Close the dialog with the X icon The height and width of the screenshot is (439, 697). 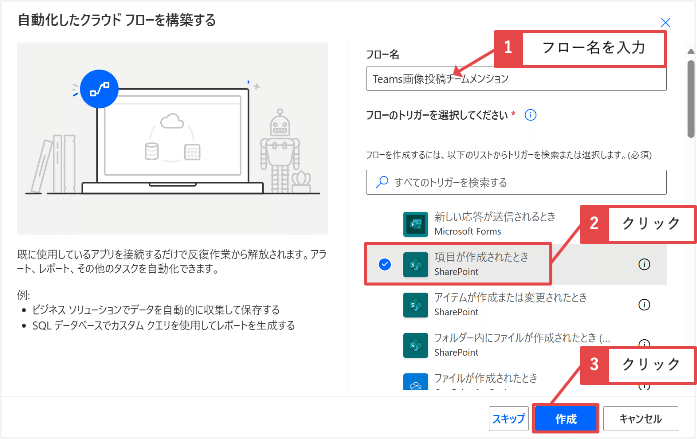pos(665,23)
